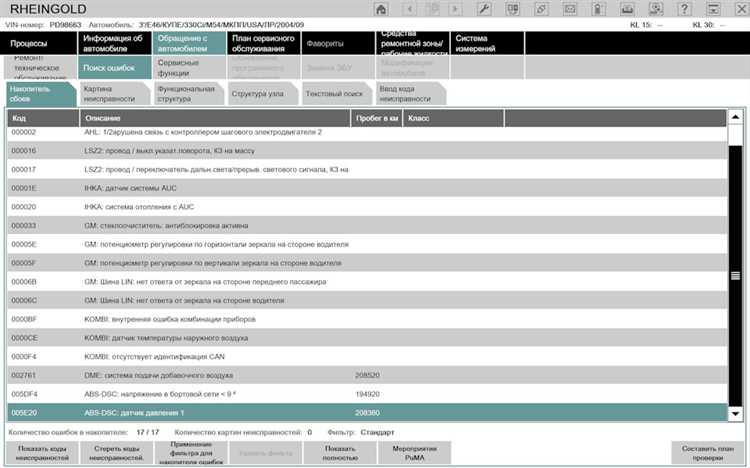Open the Процессы main menu

[x=39, y=43]
